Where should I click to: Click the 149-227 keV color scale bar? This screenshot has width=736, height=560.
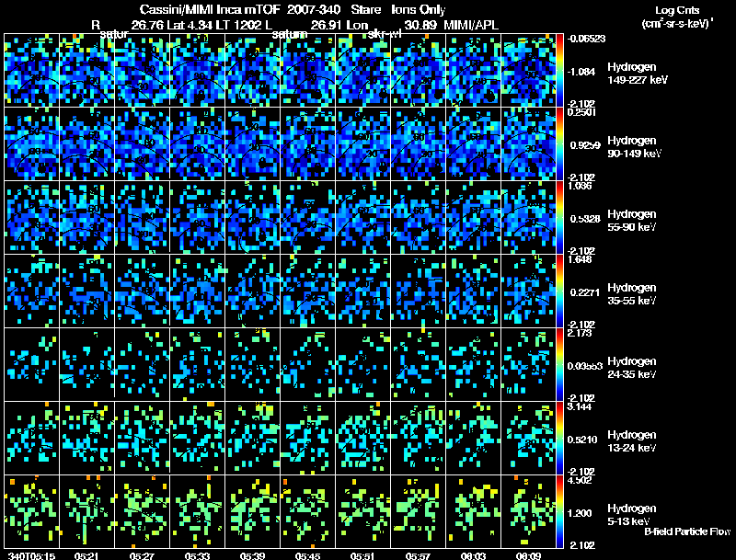559,71
